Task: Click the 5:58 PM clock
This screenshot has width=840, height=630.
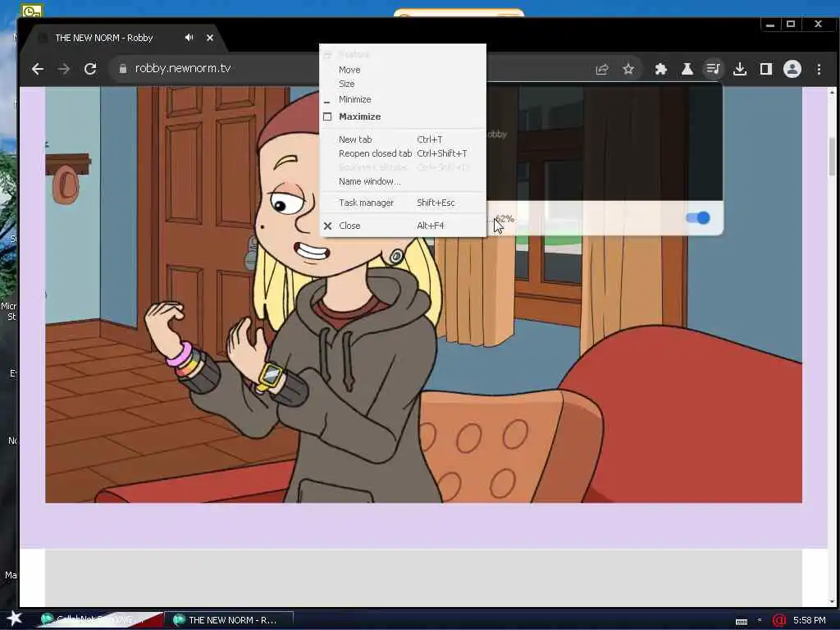Action: pyautogui.click(x=809, y=620)
